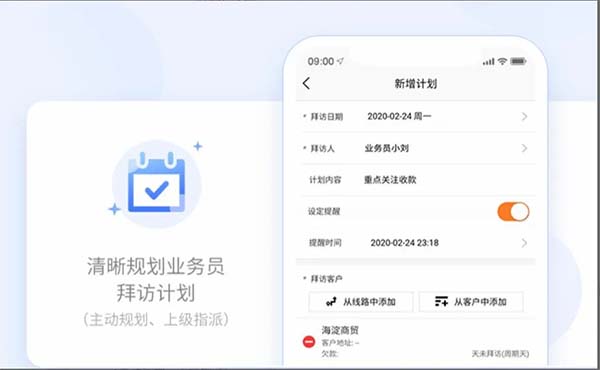The height and width of the screenshot is (370, 600).
Task: Click the blue calendar checkmark illustration
Action: click(x=156, y=183)
